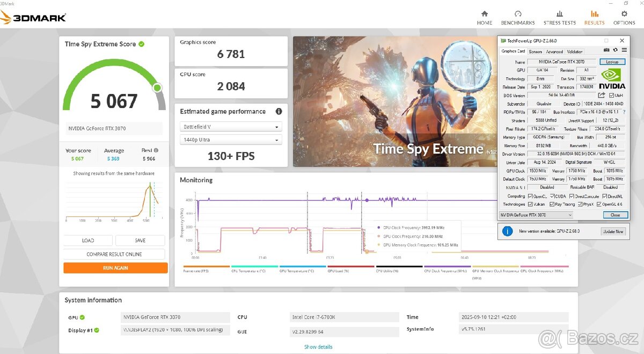Switch to the Sensors tab in GPU-Z
644x354 pixels.
click(x=535, y=52)
